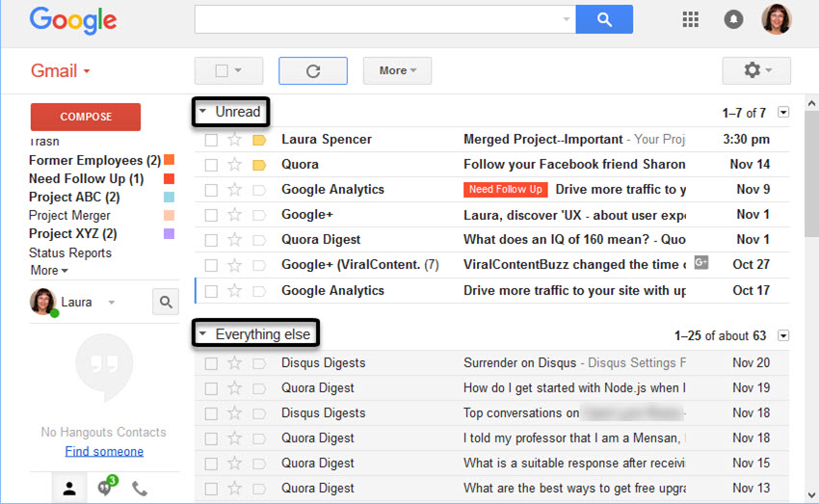Open the Google apps grid icon
This screenshot has width=819, height=504.
691,19
